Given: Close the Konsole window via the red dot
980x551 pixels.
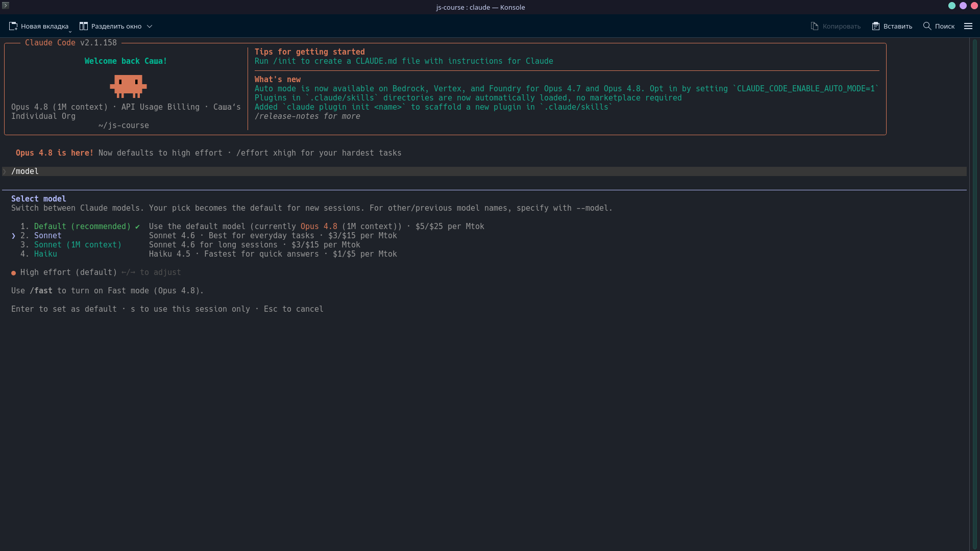Looking at the screenshot, I should [974, 6].
